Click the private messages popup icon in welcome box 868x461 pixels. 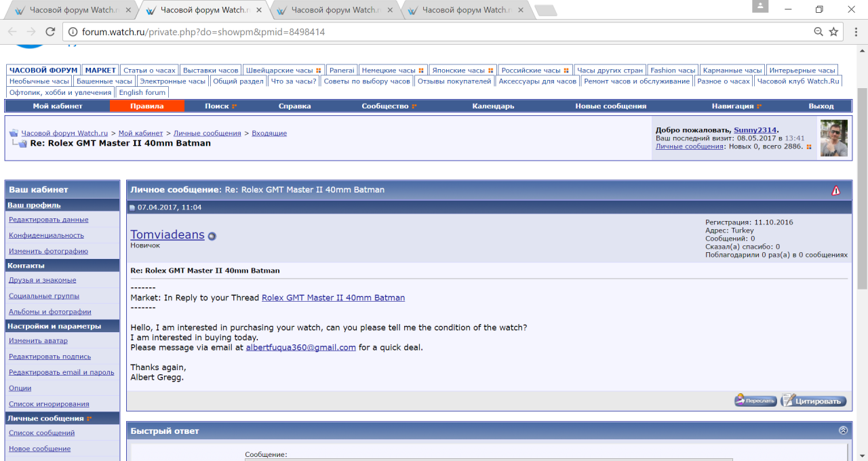(x=808, y=147)
